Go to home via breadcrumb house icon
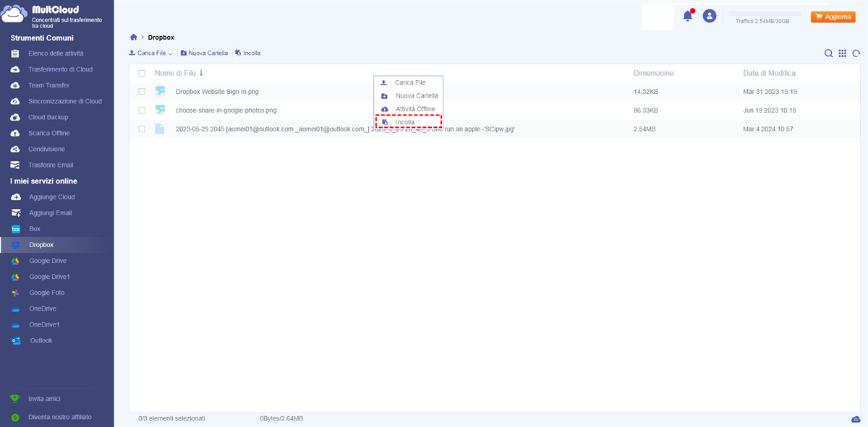 pos(133,37)
